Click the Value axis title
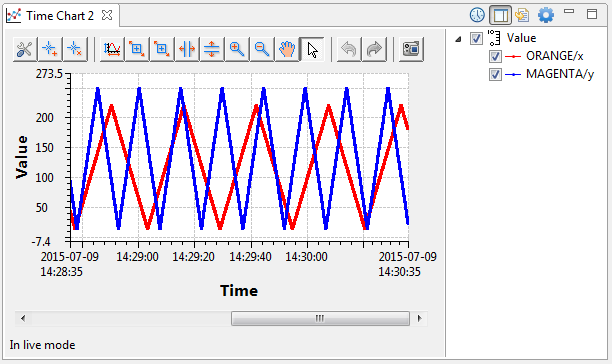This screenshot has height=364, width=612. coord(21,157)
